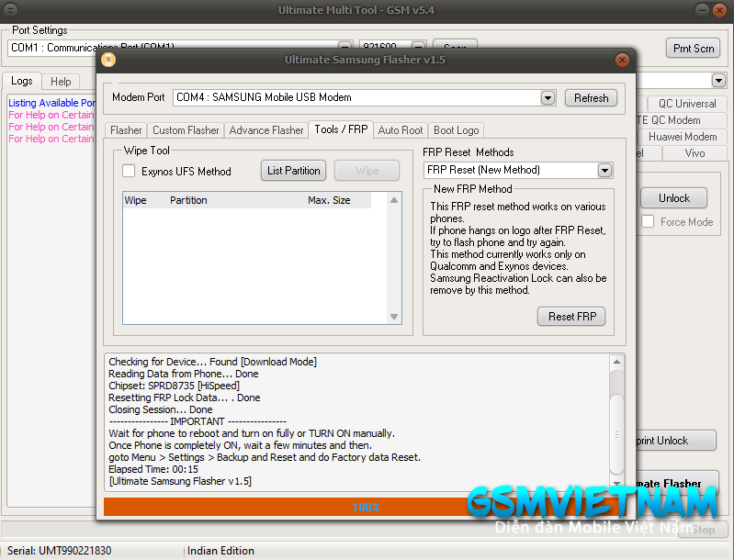Screen dimensions: 734x560
Task: Click the log area scrollbar thumb
Action: 616,434
